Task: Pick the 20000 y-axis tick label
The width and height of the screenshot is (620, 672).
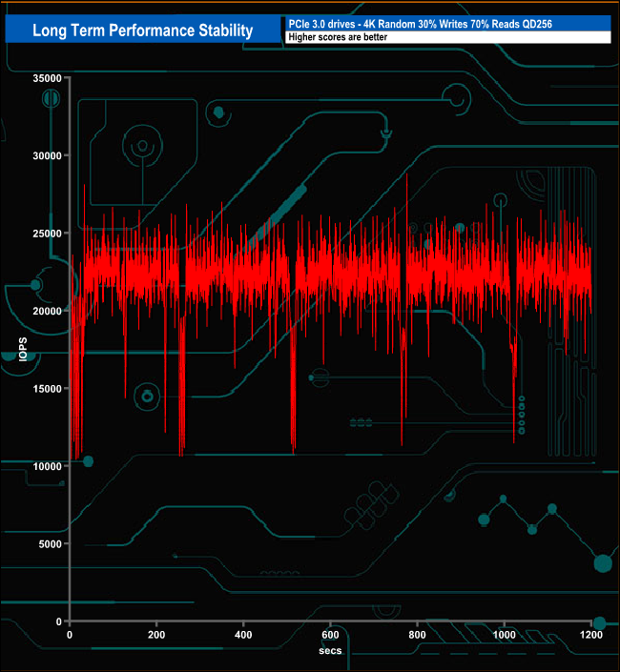Action: coord(45,311)
